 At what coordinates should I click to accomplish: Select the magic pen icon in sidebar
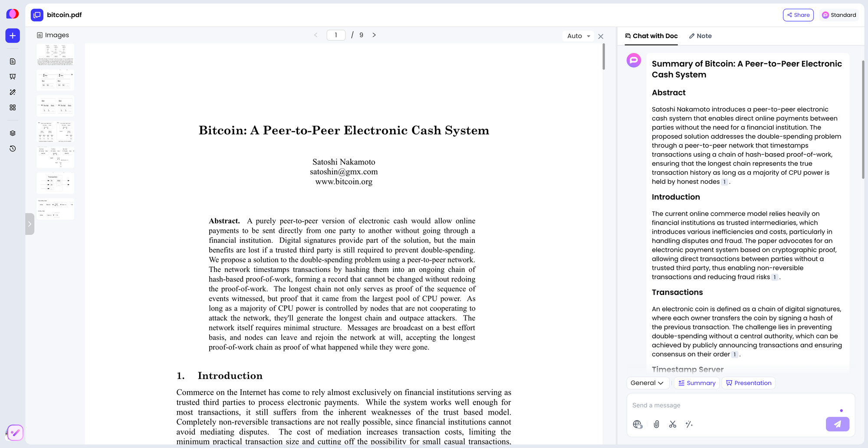(13, 92)
